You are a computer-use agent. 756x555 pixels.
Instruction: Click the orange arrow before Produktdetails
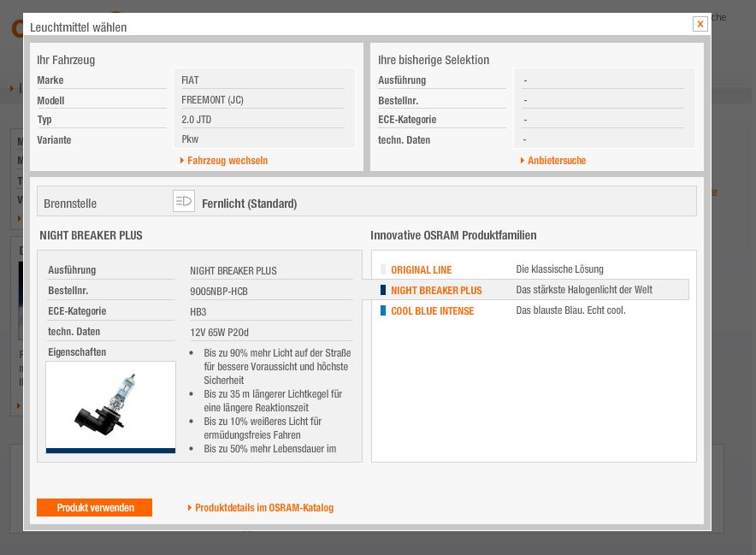pyautogui.click(x=190, y=508)
